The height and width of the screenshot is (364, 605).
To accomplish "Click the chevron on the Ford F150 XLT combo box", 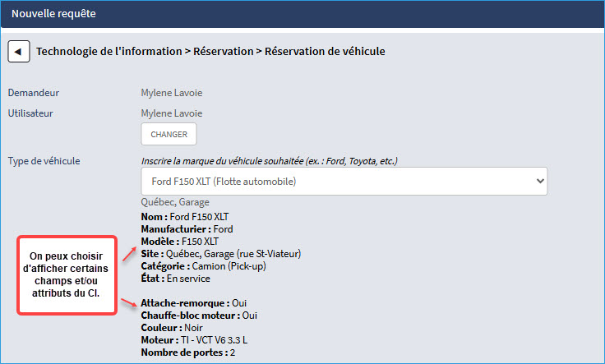I will point(539,180).
